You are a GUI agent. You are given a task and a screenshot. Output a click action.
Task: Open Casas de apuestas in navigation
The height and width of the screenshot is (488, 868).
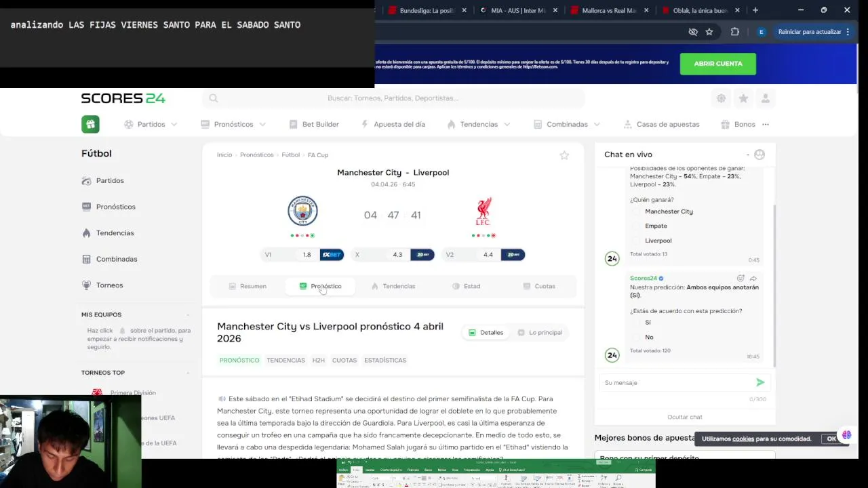tap(661, 124)
